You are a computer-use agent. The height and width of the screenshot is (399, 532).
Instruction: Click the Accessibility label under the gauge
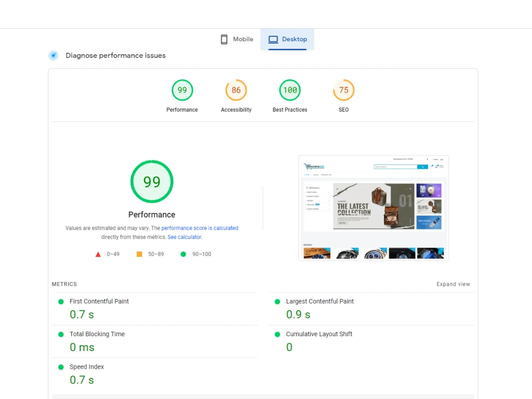point(236,110)
